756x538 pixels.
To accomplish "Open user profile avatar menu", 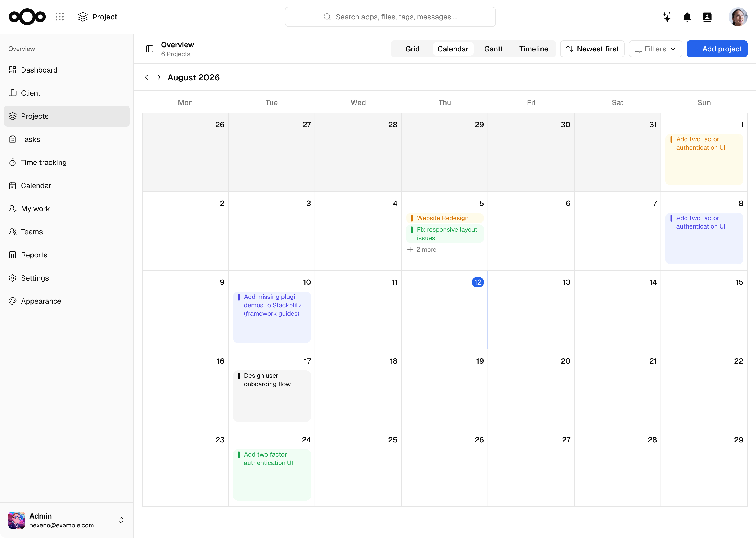I will click(x=738, y=17).
